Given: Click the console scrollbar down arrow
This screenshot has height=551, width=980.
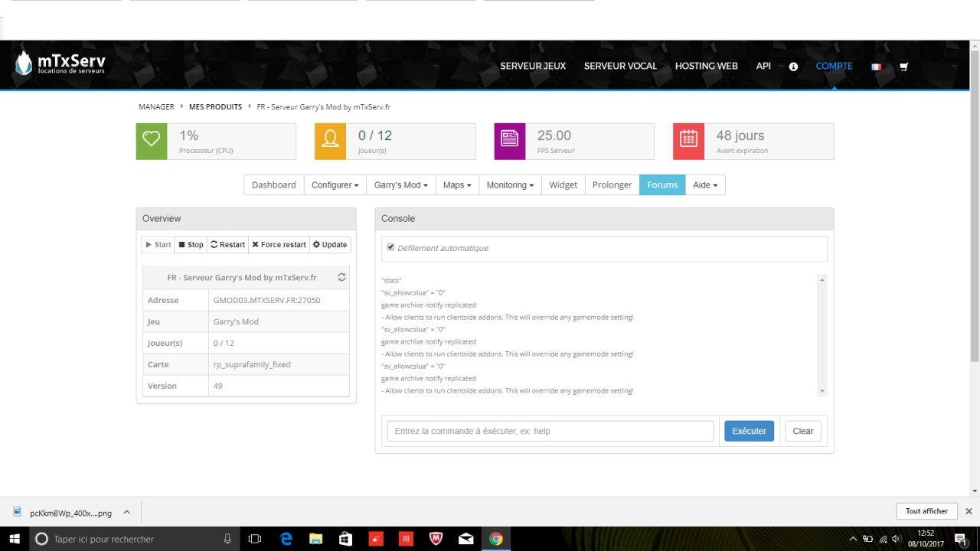Looking at the screenshot, I should pyautogui.click(x=822, y=391).
